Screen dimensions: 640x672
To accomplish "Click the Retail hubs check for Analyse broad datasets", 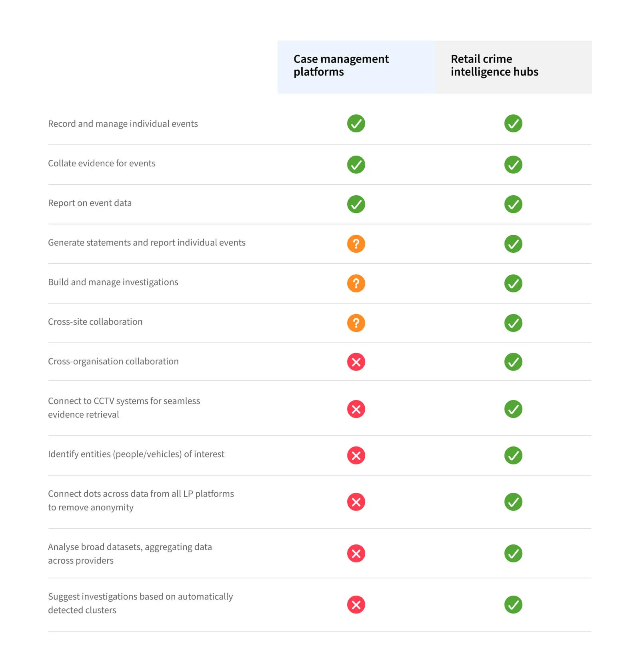I will [x=513, y=553].
